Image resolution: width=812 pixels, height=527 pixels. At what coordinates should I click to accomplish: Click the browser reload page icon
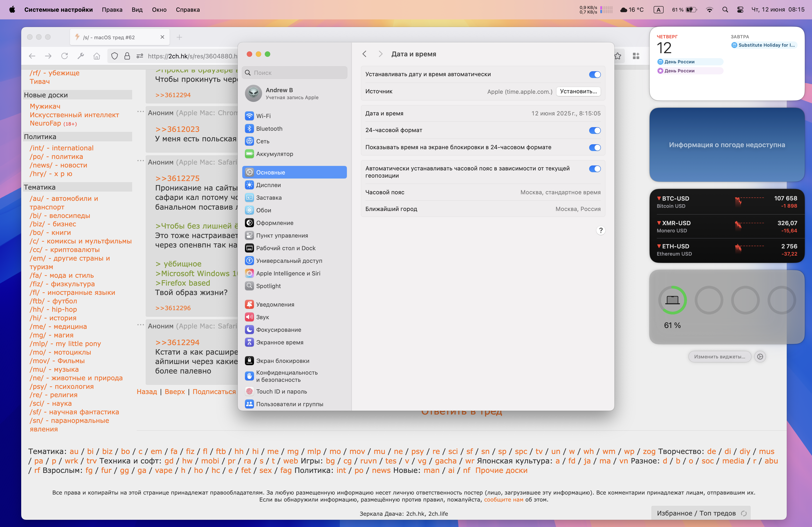[x=65, y=56]
